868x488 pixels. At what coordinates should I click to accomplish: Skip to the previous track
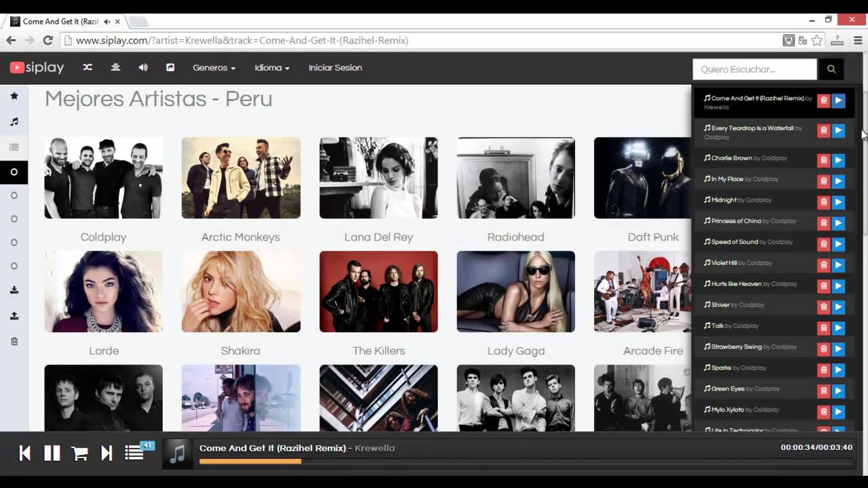tap(24, 453)
